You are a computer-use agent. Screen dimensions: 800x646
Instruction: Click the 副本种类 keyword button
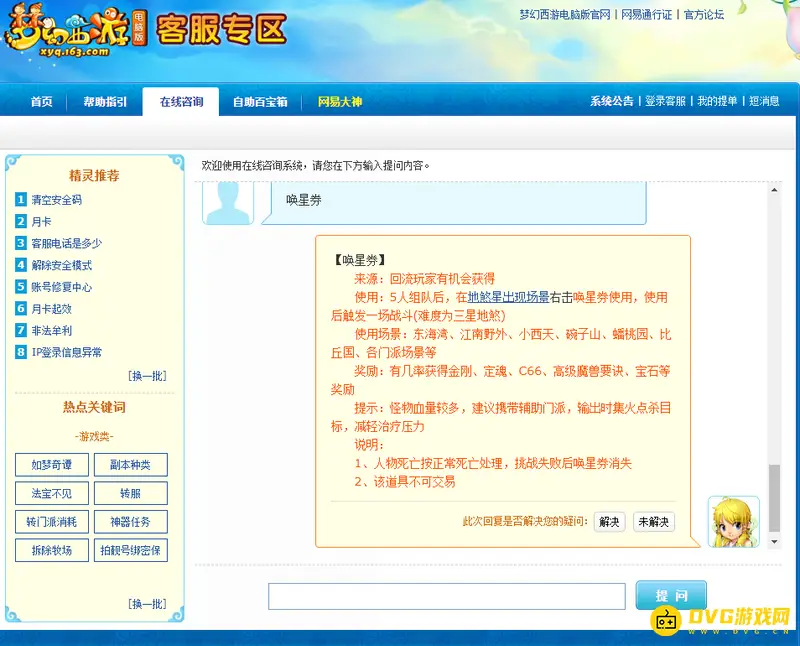tap(131, 465)
